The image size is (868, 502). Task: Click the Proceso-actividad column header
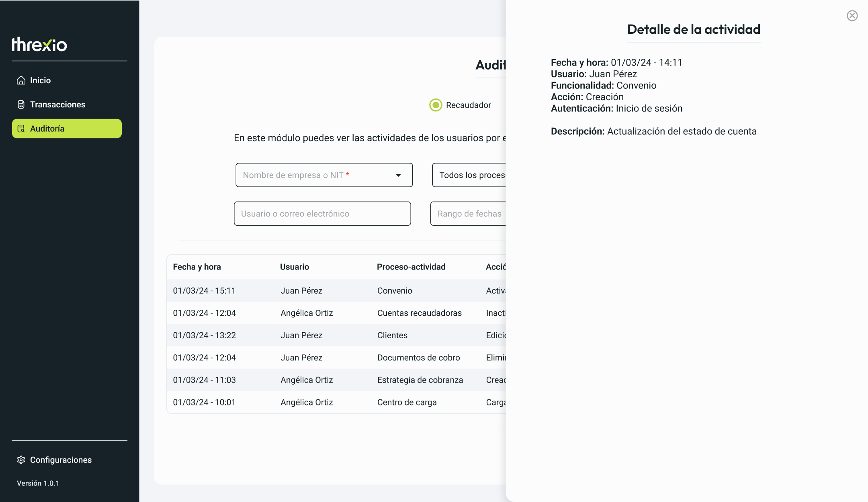(x=411, y=267)
